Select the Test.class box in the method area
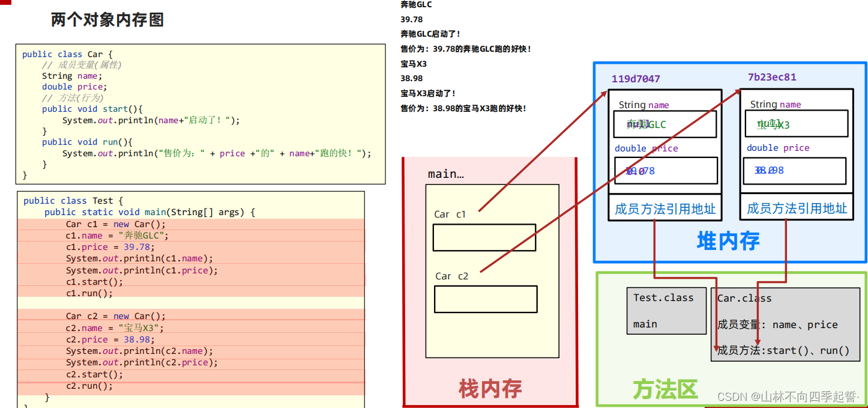The height and width of the screenshot is (408, 868). [666, 311]
